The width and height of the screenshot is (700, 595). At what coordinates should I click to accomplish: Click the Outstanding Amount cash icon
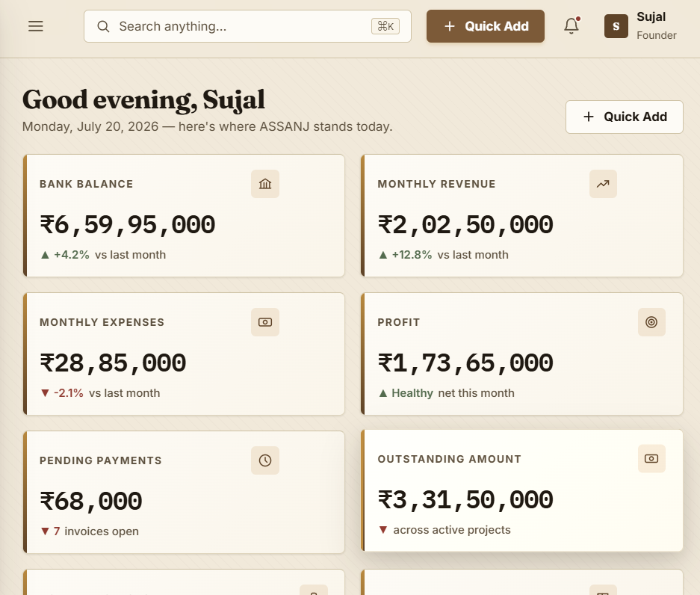coord(651,459)
